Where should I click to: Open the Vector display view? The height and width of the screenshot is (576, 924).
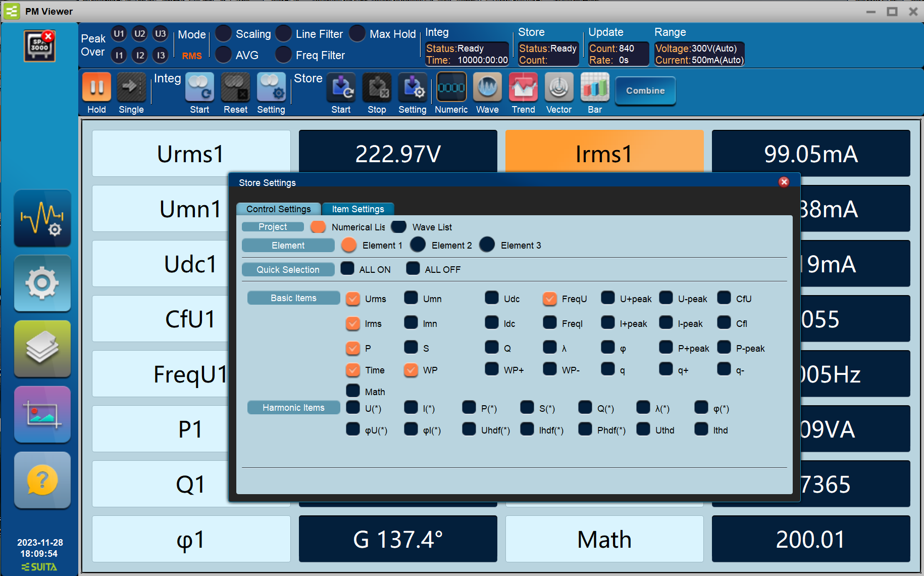[x=558, y=88]
